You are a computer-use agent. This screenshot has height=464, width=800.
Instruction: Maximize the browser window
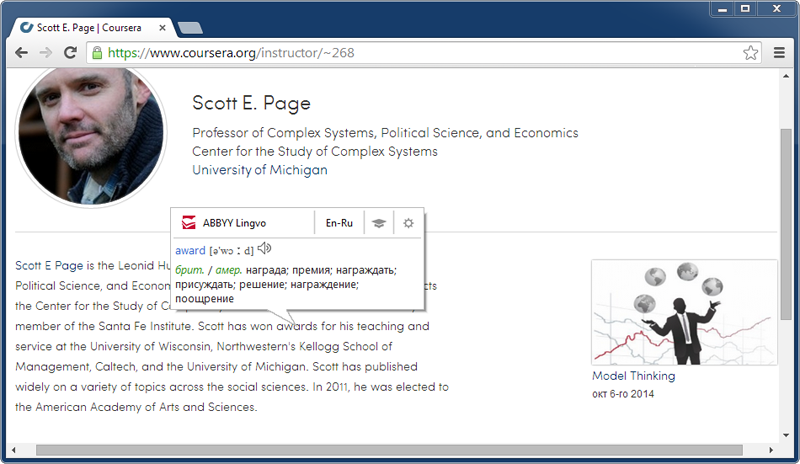point(745,9)
